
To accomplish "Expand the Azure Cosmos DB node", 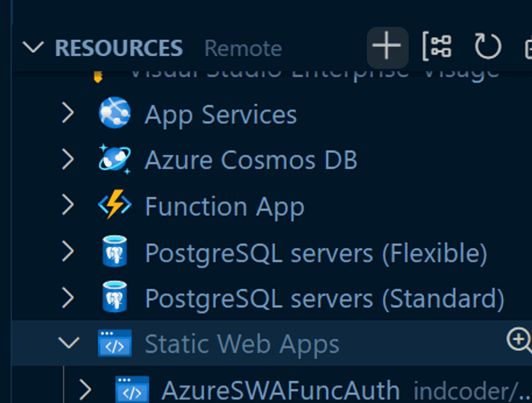I will (x=68, y=159).
